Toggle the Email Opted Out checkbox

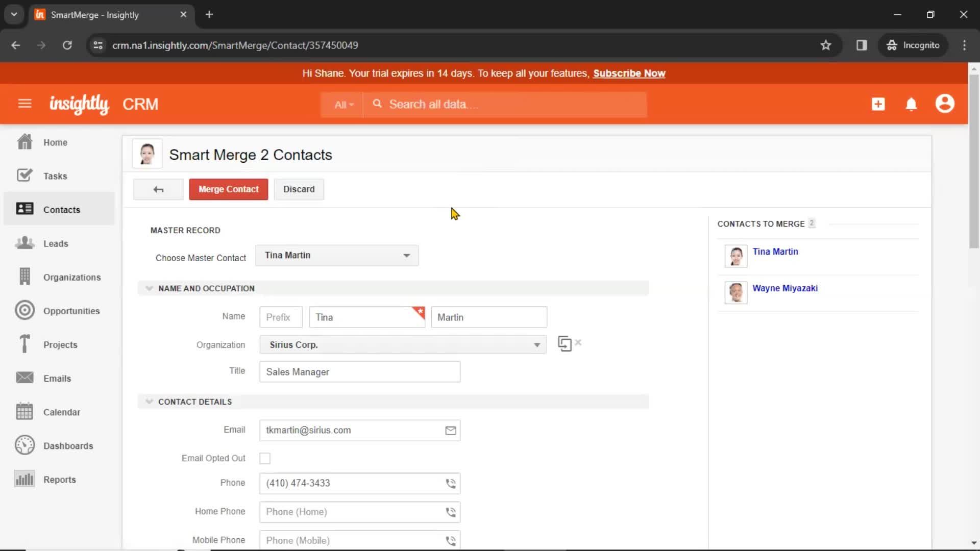[x=264, y=458]
